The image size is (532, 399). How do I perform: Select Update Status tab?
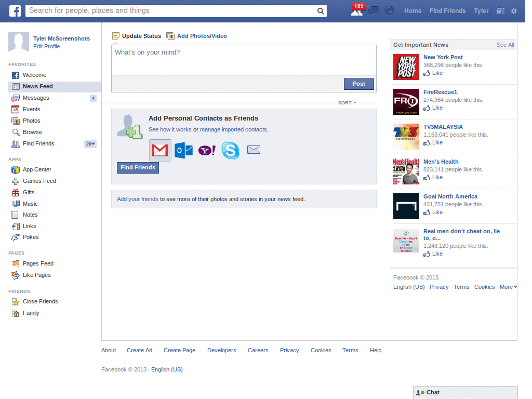coord(137,36)
